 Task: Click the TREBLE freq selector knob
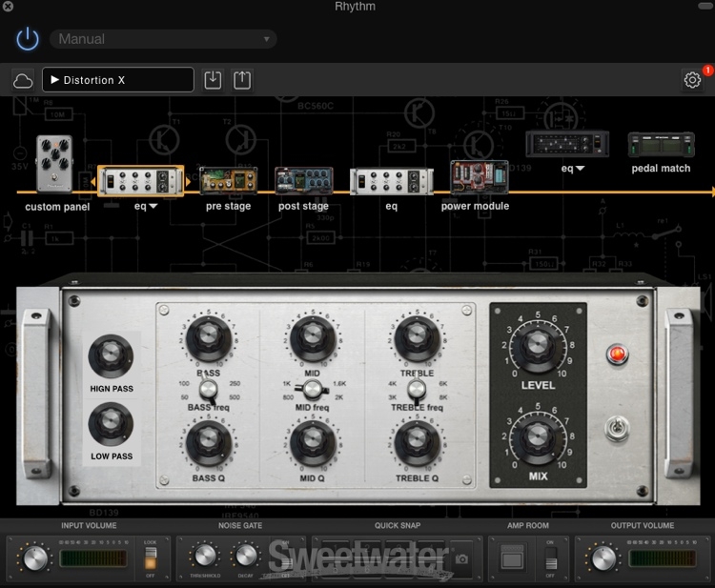point(417,390)
